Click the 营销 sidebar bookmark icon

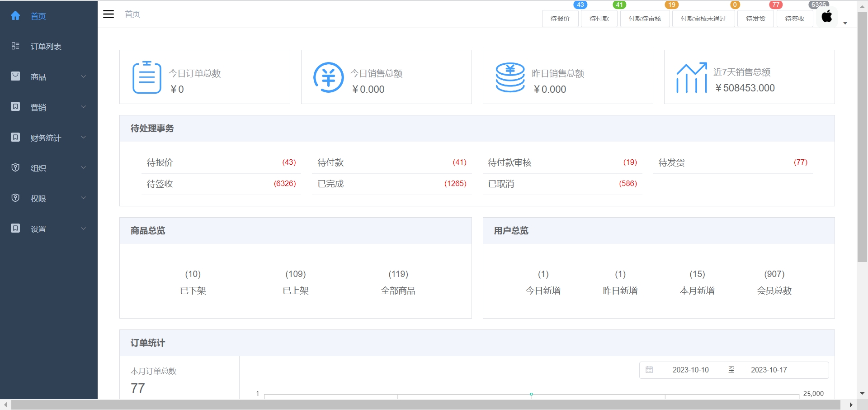pos(15,107)
